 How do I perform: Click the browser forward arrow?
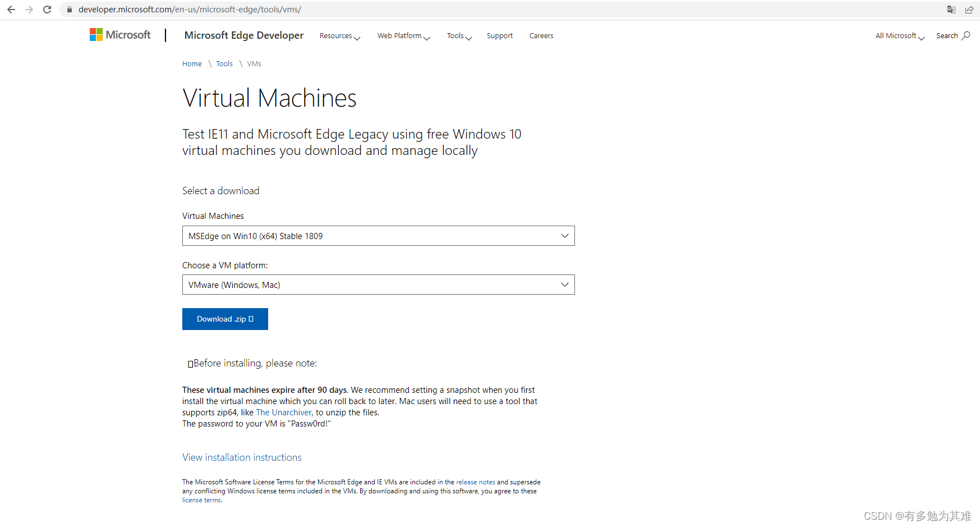(x=29, y=10)
